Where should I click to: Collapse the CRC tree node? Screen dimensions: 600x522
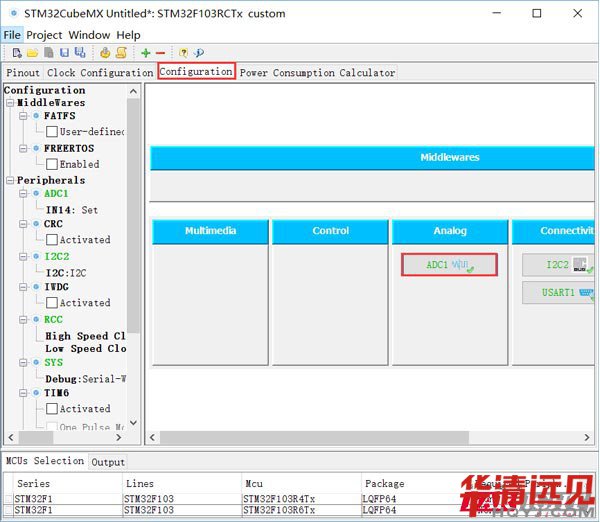coord(23,223)
